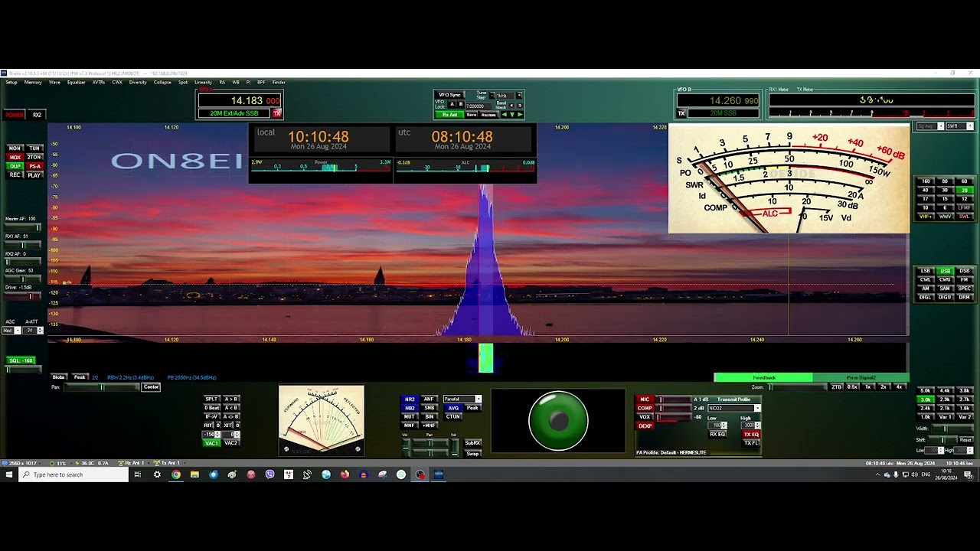This screenshot has height=551, width=980.
Task: Toggle the DUP duplex button
Action: point(15,166)
